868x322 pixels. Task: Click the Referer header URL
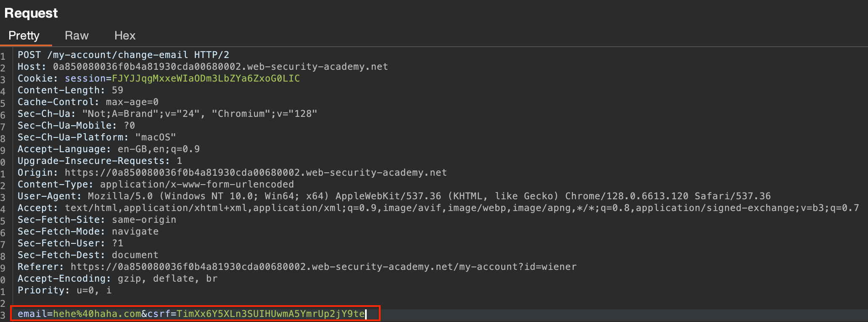pos(323,267)
